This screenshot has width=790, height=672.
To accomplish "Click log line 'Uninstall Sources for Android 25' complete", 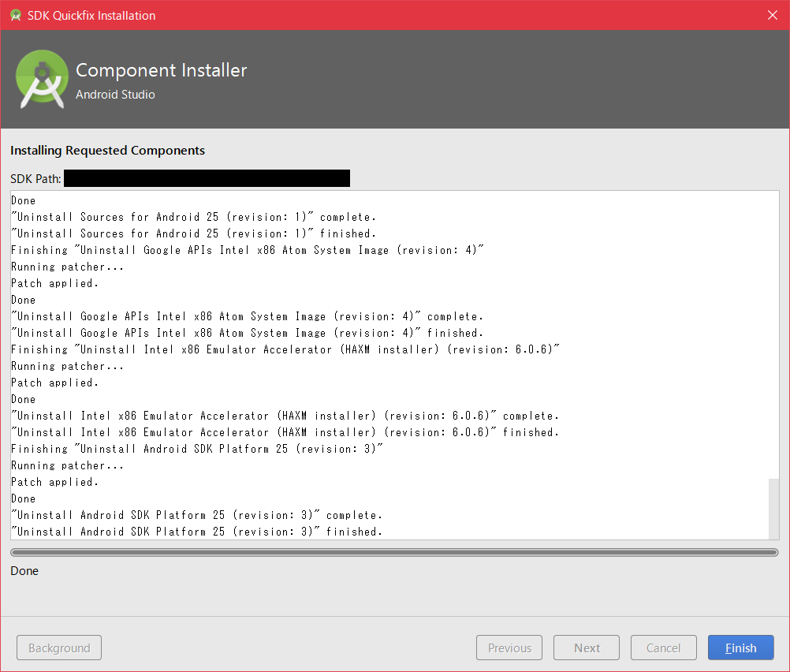I will click(x=193, y=217).
